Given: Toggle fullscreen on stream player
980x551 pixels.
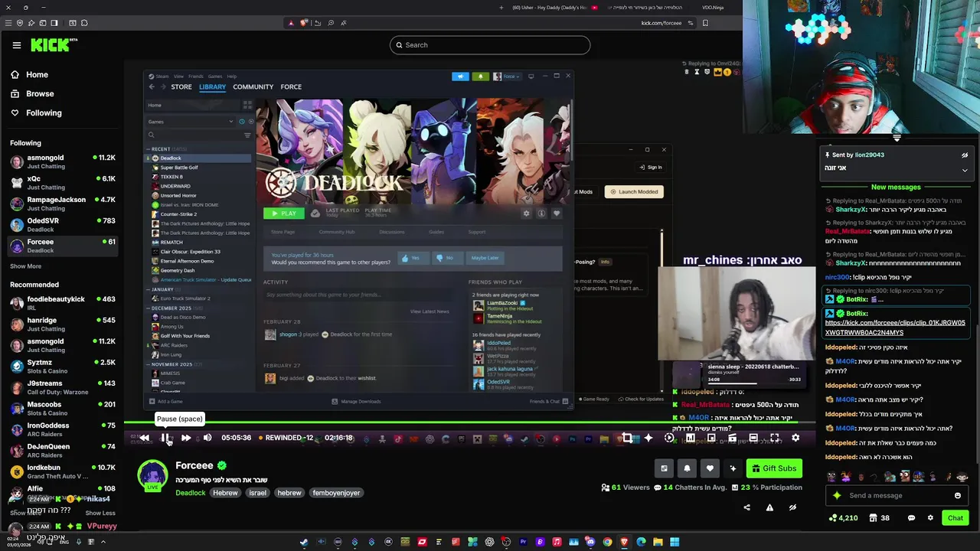Looking at the screenshot, I should [x=775, y=438].
